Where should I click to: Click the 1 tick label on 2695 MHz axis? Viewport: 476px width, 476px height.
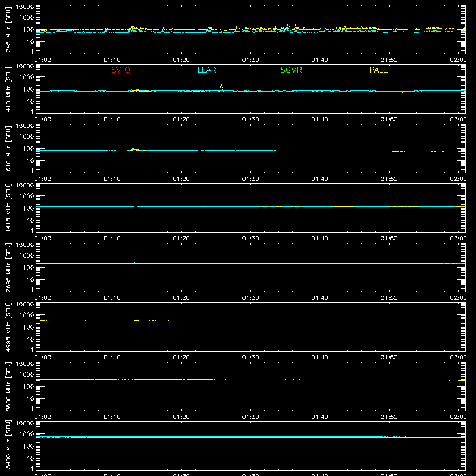32,290
